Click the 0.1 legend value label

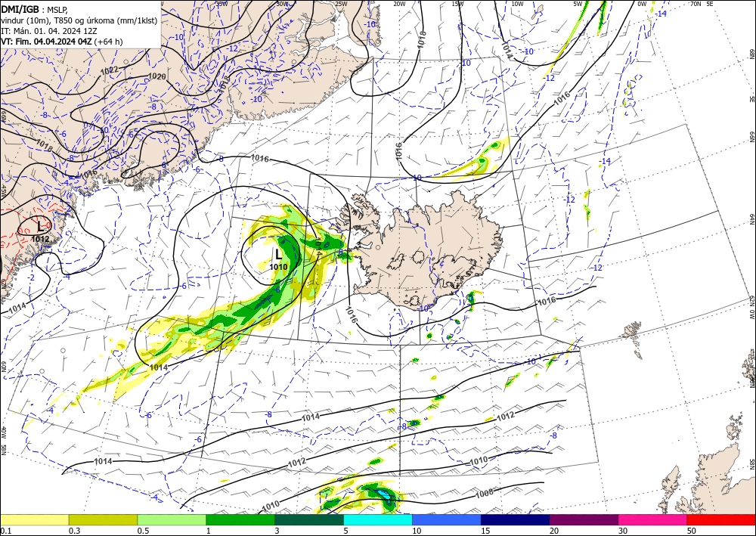point(5,531)
